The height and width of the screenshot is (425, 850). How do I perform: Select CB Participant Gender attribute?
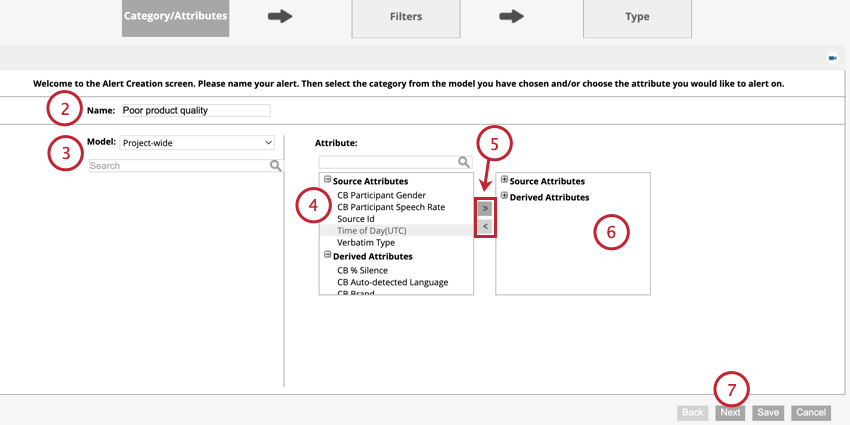point(381,195)
